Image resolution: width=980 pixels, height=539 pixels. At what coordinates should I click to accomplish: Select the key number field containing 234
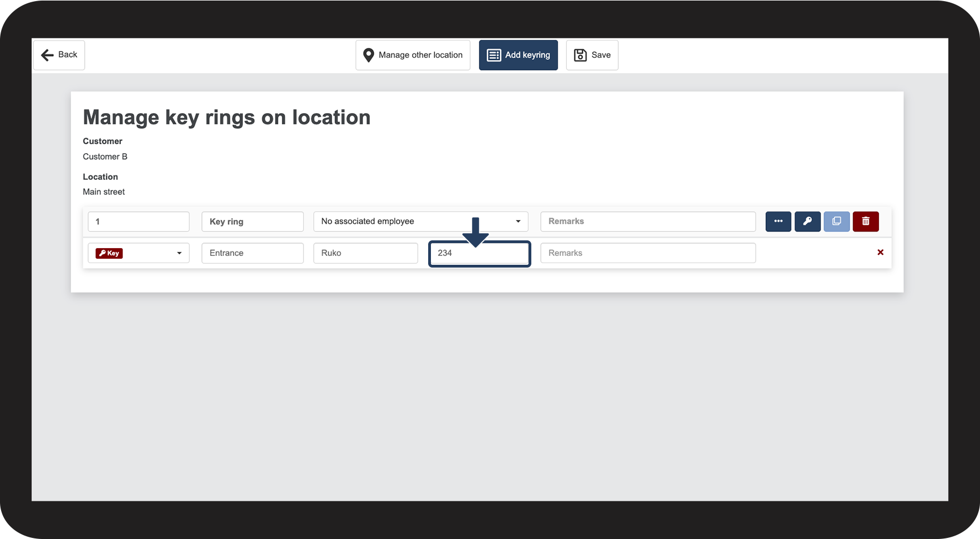point(480,253)
